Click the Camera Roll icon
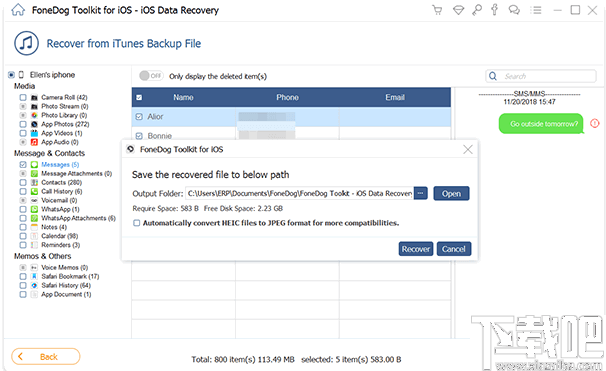Image resolution: width=606 pixels, height=371 pixels. (34, 97)
